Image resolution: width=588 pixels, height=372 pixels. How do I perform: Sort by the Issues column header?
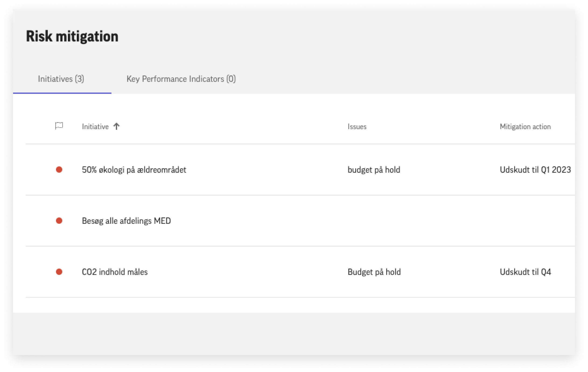click(x=357, y=127)
